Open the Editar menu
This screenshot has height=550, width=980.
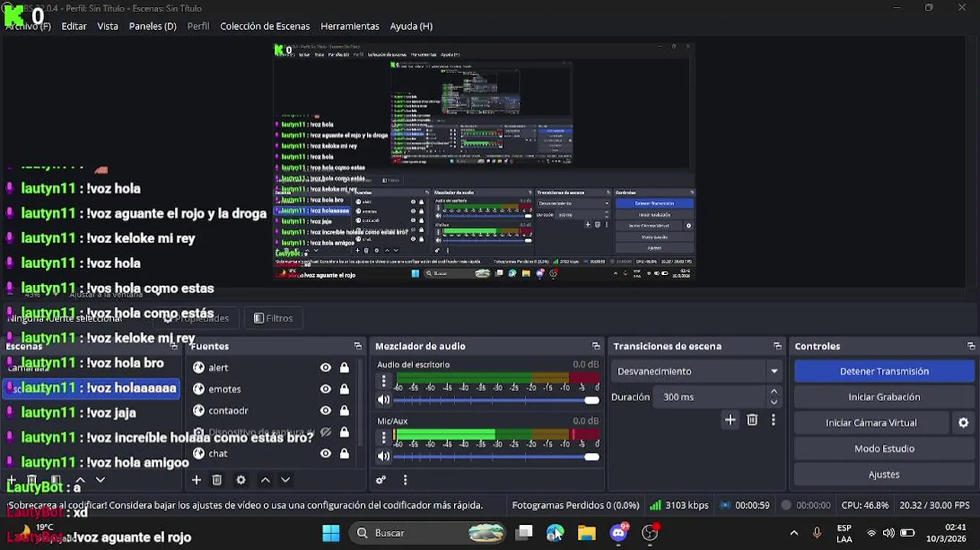pos(74,26)
